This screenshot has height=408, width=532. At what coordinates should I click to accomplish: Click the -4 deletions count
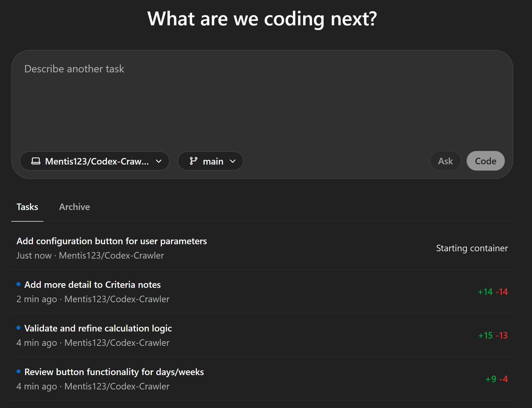pyautogui.click(x=504, y=379)
